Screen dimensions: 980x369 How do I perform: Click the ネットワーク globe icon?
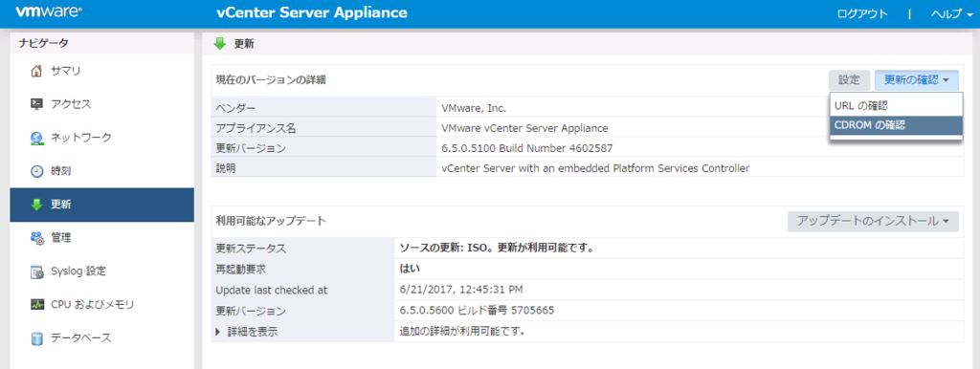(x=37, y=138)
